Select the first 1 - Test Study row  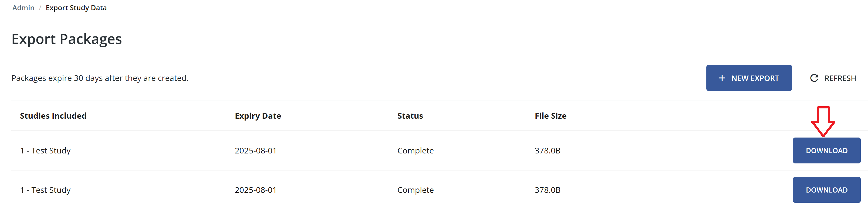(46, 150)
